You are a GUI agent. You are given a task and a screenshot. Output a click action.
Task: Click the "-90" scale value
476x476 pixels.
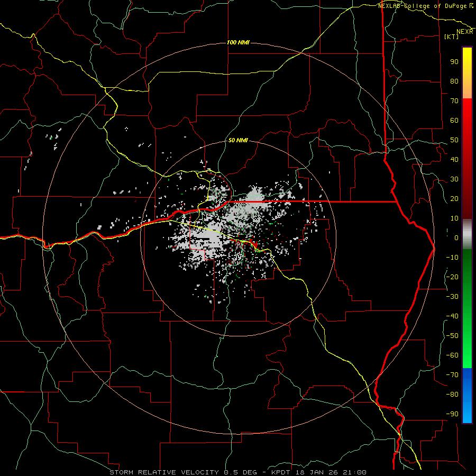tap(452, 414)
